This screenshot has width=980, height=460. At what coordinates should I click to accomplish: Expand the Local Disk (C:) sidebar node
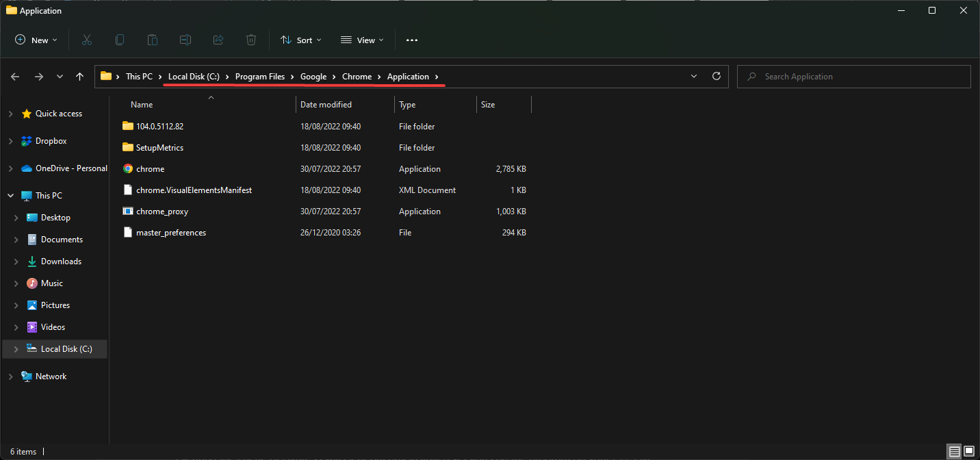click(x=16, y=349)
